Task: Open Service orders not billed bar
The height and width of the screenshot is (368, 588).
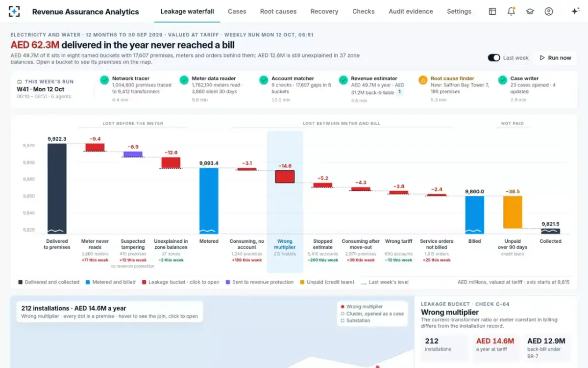Action: pyautogui.click(x=437, y=195)
